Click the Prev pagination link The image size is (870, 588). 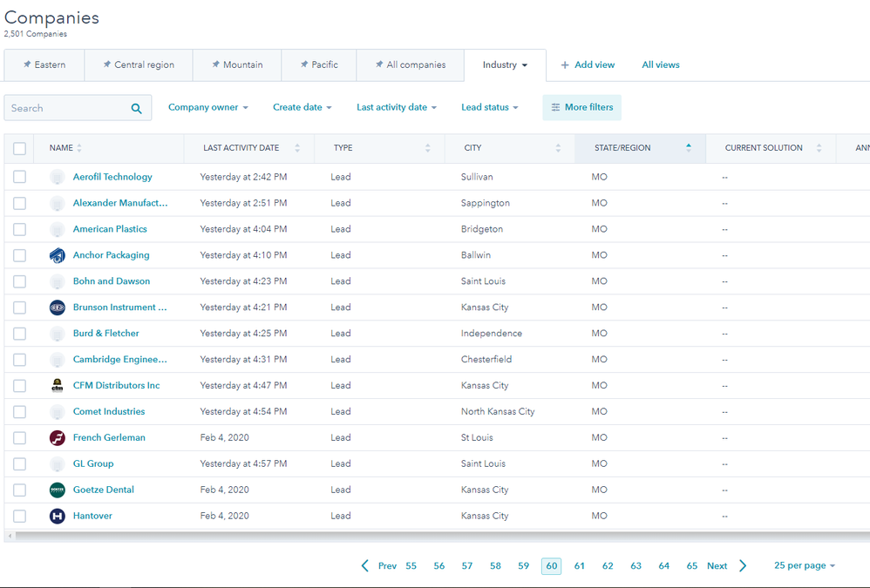coord(387,566)
